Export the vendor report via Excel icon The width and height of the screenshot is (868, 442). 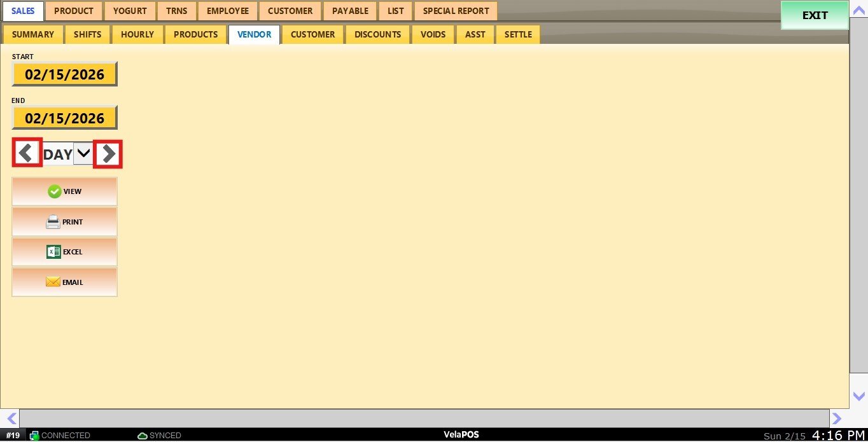pos(53,252)
